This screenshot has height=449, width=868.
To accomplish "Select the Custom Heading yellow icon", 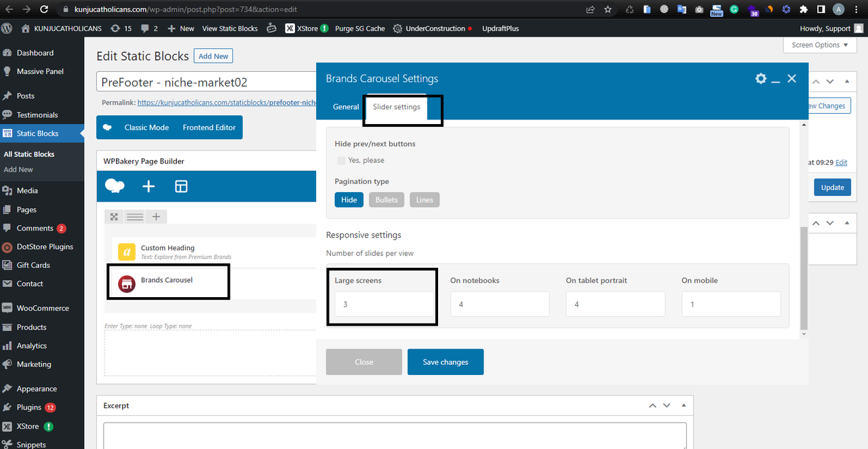I will pos(127,252).
